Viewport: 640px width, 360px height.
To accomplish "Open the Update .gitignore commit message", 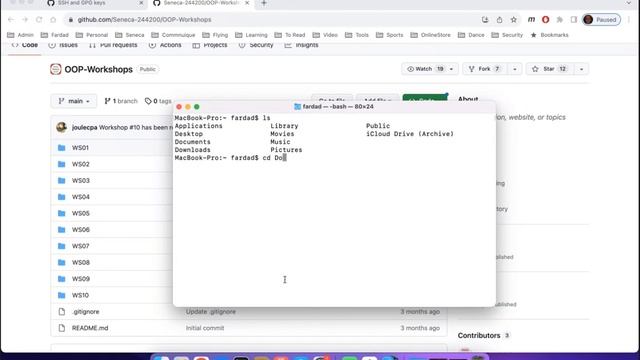I will point(211,311).
